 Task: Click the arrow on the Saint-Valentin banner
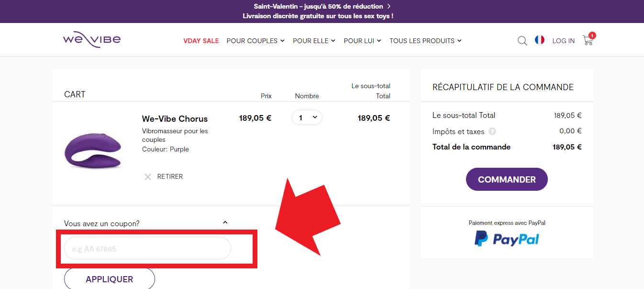coord(389,6)
